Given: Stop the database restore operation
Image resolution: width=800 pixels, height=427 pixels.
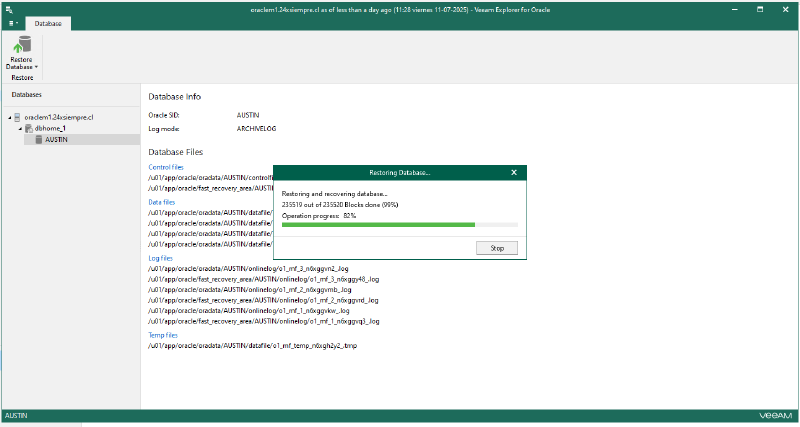Looking at the screenshot, I should tap(497, 248).
